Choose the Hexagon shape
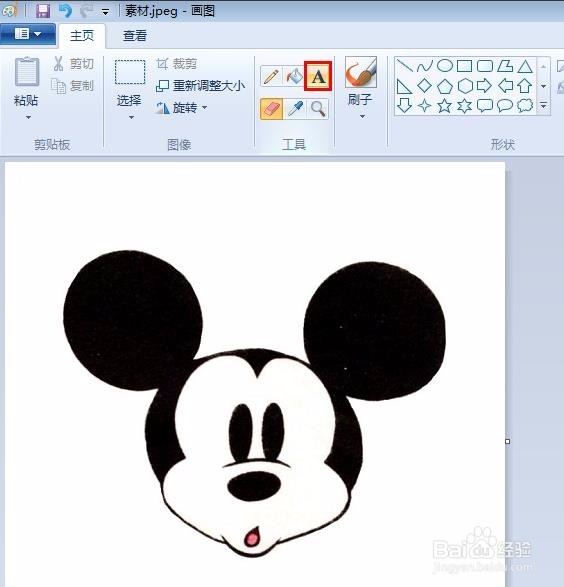Image resolution: width=564 pixels, height=587 pixels. [x=465, y=86]
